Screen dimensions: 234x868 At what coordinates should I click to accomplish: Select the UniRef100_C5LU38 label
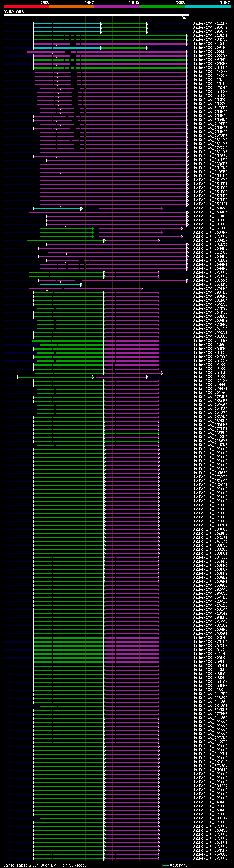[210, 92]
